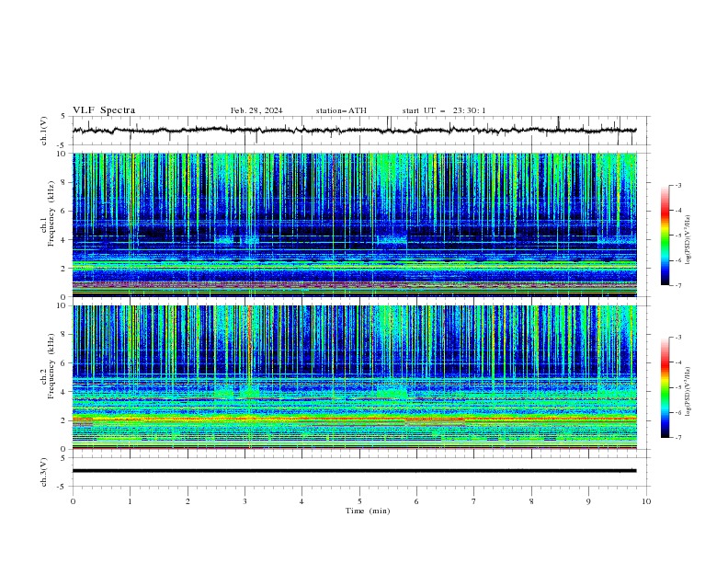Screen dimensions: 728x563
Task: Click the ch.1 color bar "log(PSD)(V²/Hz)" label
Action: (688, 240)
